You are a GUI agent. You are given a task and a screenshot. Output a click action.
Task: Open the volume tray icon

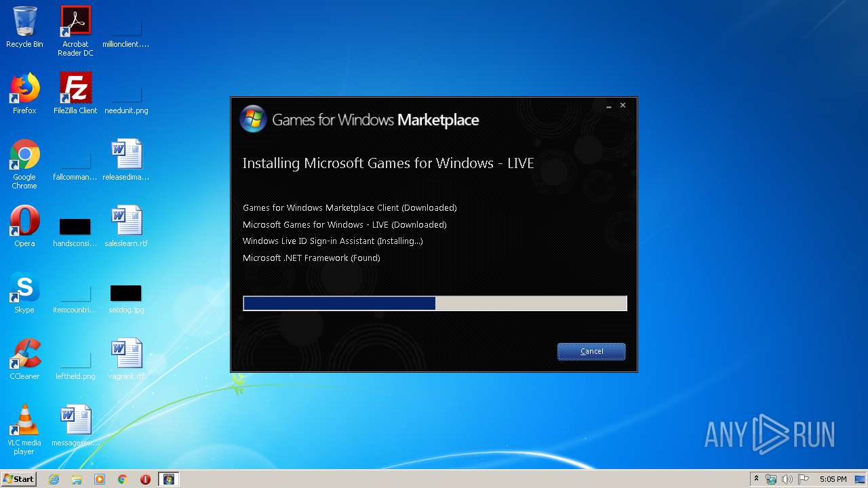coord(787,479)
